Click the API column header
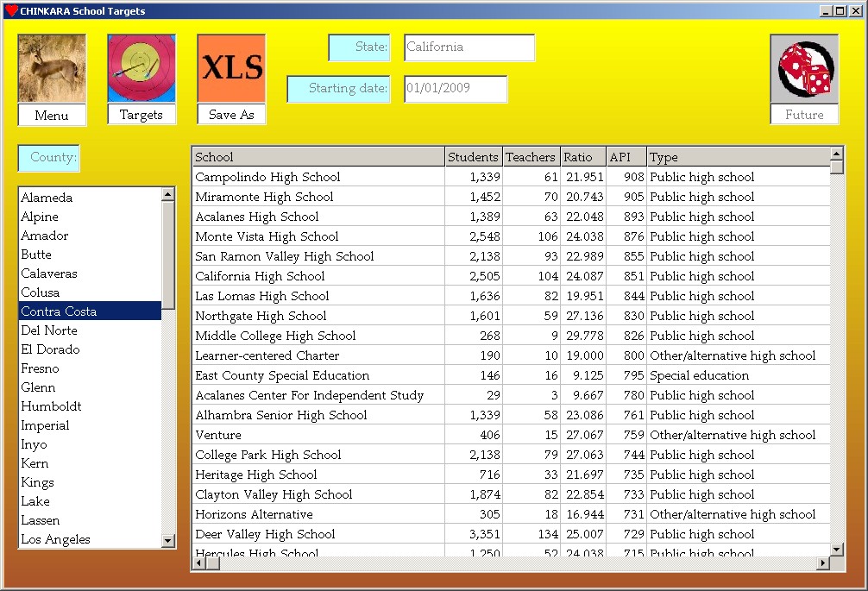This screenshot has width=868, height=591. [x=626, y=157]
